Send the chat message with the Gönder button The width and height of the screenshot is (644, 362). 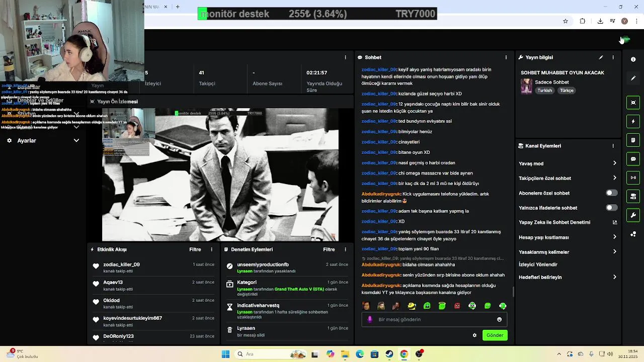(495, 335)
